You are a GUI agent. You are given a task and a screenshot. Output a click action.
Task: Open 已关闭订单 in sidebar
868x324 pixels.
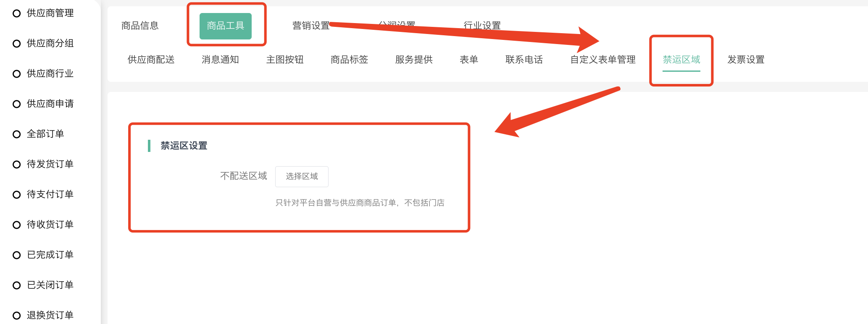click(50, 285)
